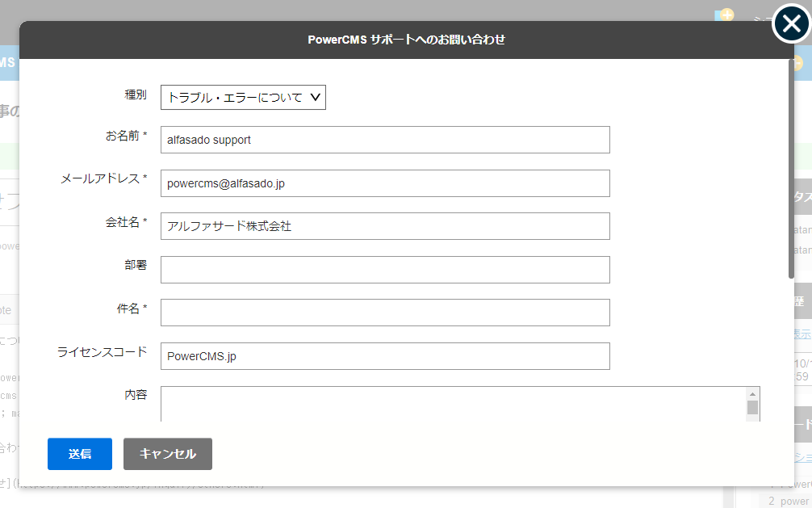Close the お問い合わせ dialog with the X icon

pos(789,23)
